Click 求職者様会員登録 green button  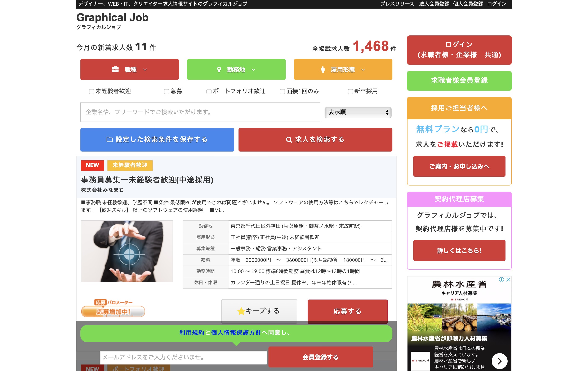pos(459,81)
